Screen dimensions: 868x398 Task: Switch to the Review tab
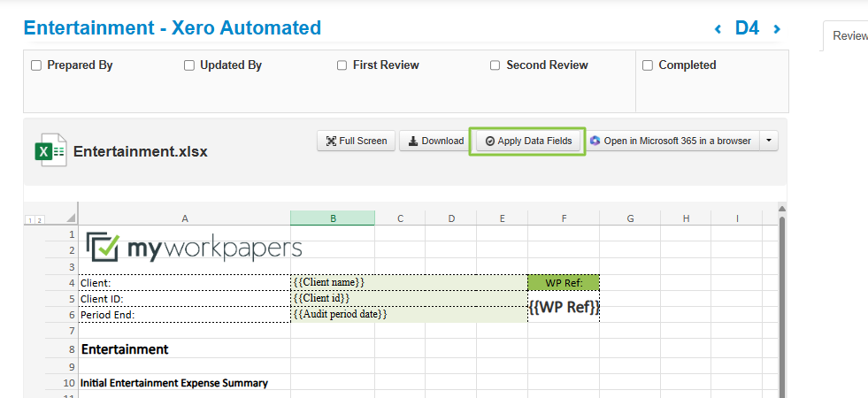click(848, 36)
